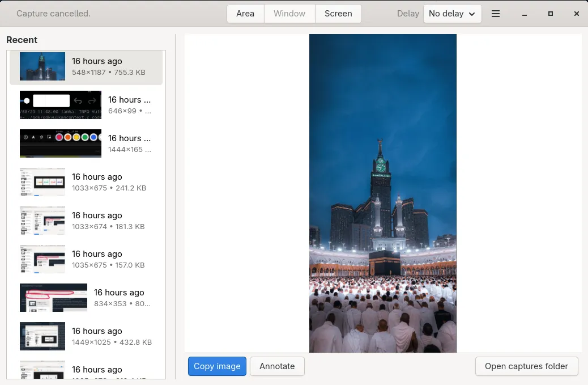Click the large clock tower preview image
Screen dimensions: 588x385
coord(383,193)
